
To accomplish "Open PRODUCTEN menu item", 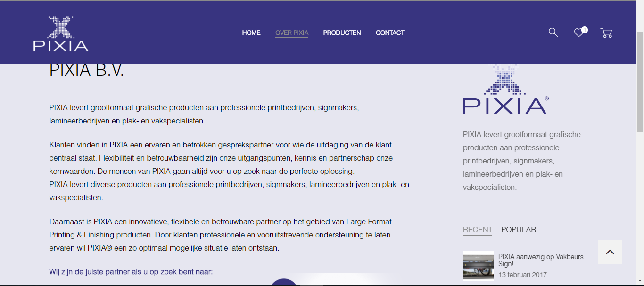I will pos(342,33).
